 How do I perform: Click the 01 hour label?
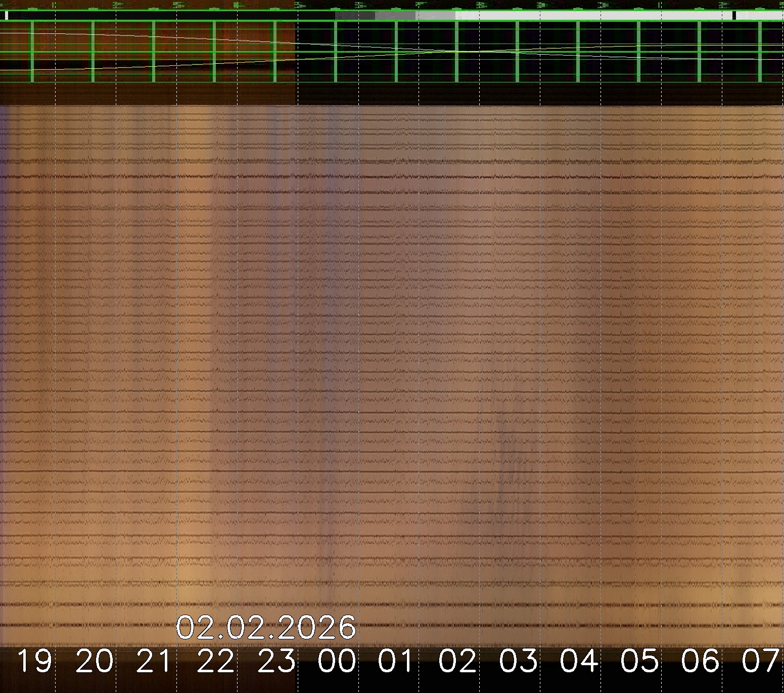coord(397,661)
